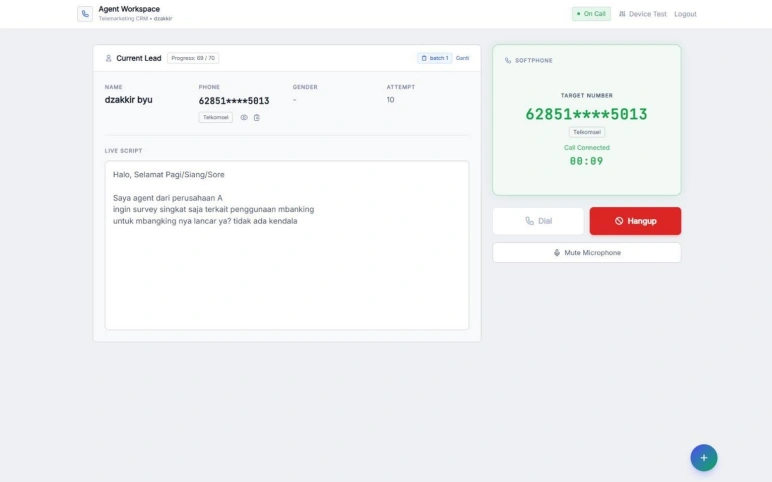
Task: Click the Attempt value 10
Action: coord(390,100)
